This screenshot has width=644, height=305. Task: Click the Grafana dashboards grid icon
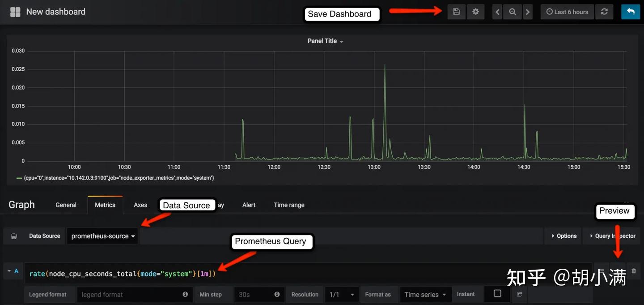tap(15, 12)
